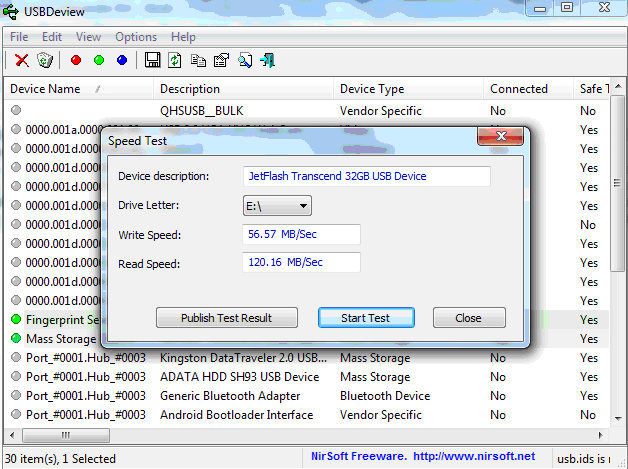Click the recycle bin toolbar icon
The width and height of the screenshot is (628, 469).
pos(44,60)
